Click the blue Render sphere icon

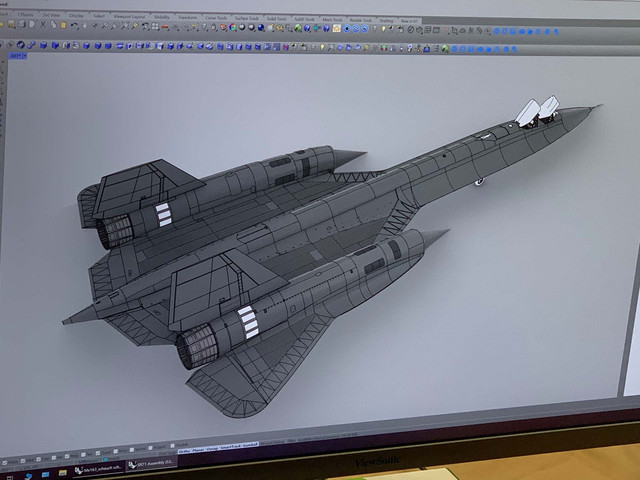261,27
